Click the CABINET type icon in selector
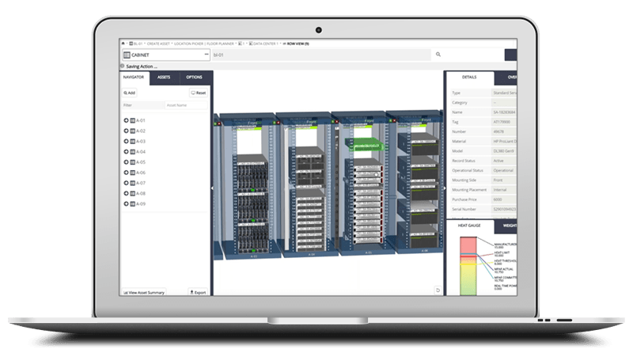The image size is (633, 364). point(127,55)
